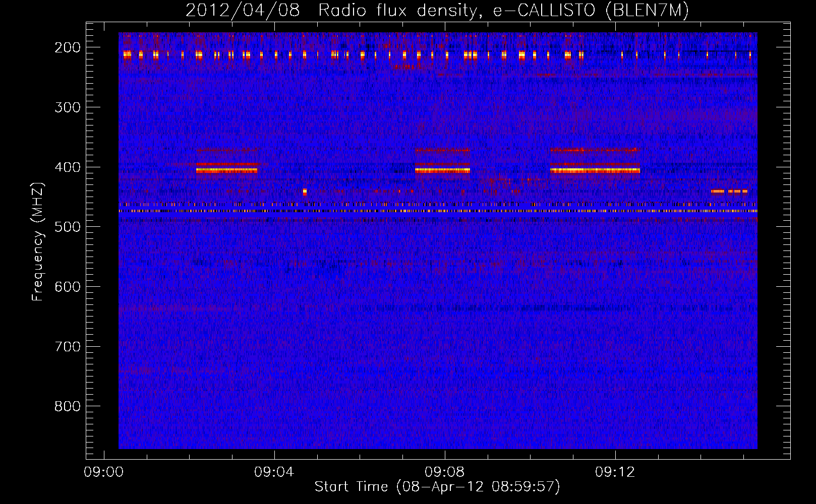Click the 700 frequency tick label
The image size is (816, 504).
(x=68, y=346)
